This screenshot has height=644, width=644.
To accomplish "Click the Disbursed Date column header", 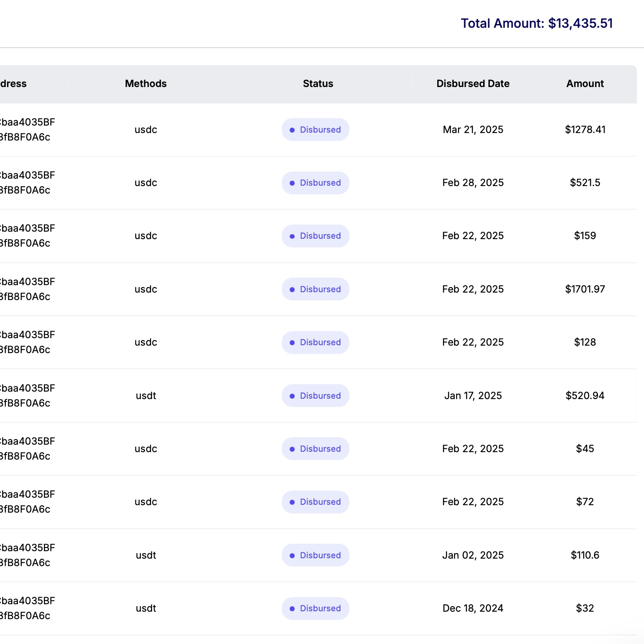I will click(x=473, y=84).
